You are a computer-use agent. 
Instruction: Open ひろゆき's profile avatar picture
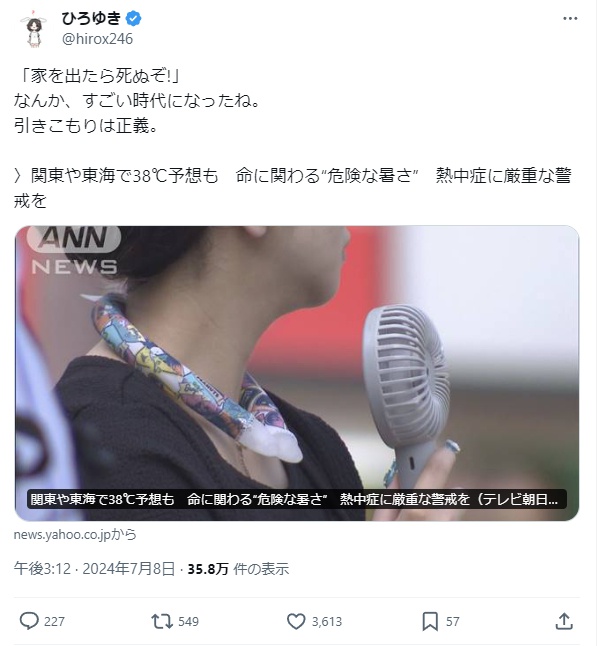point(34,29)
